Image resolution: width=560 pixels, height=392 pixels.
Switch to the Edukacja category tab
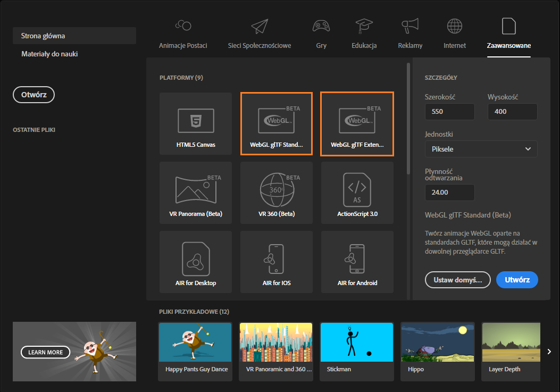[364, 33]
